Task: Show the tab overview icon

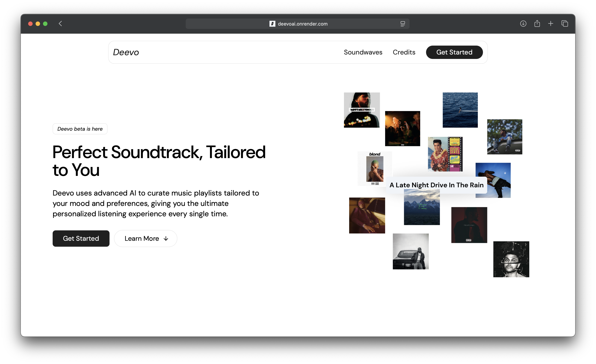Action: (565, 24)
